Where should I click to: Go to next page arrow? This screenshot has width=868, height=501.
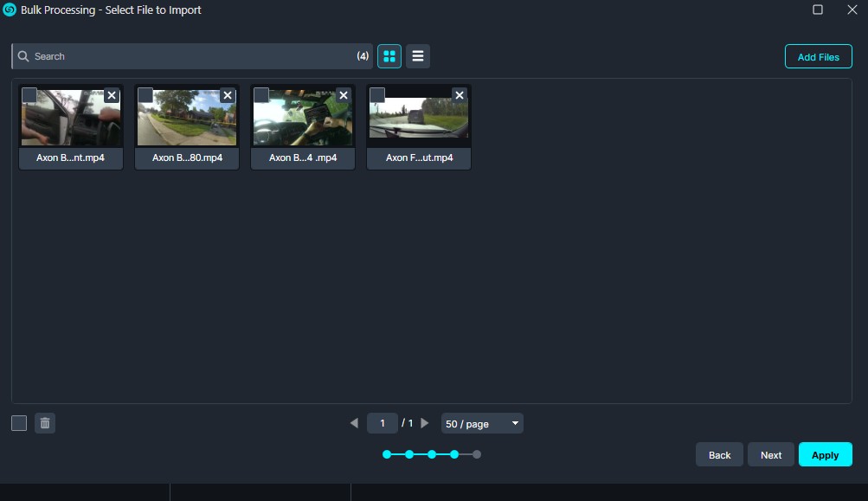(x=425, y=423)
